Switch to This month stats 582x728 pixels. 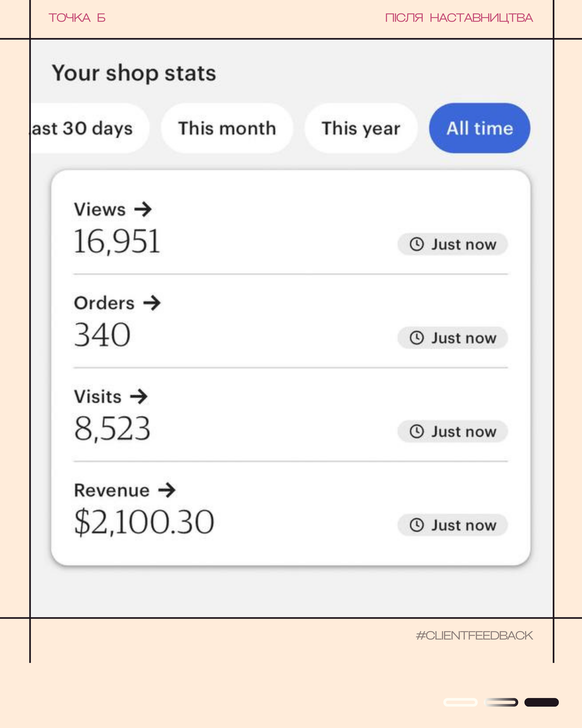click(227, 128)
